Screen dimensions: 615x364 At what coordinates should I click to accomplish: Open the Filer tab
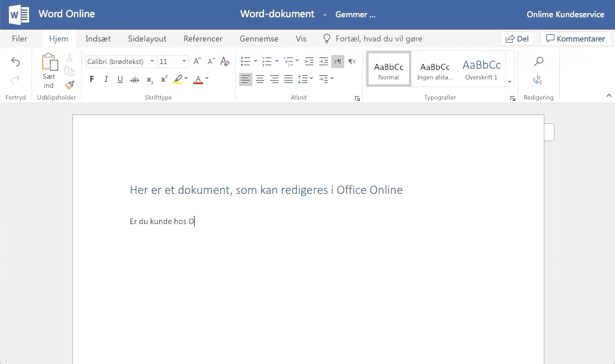click(x=19, y=39)
